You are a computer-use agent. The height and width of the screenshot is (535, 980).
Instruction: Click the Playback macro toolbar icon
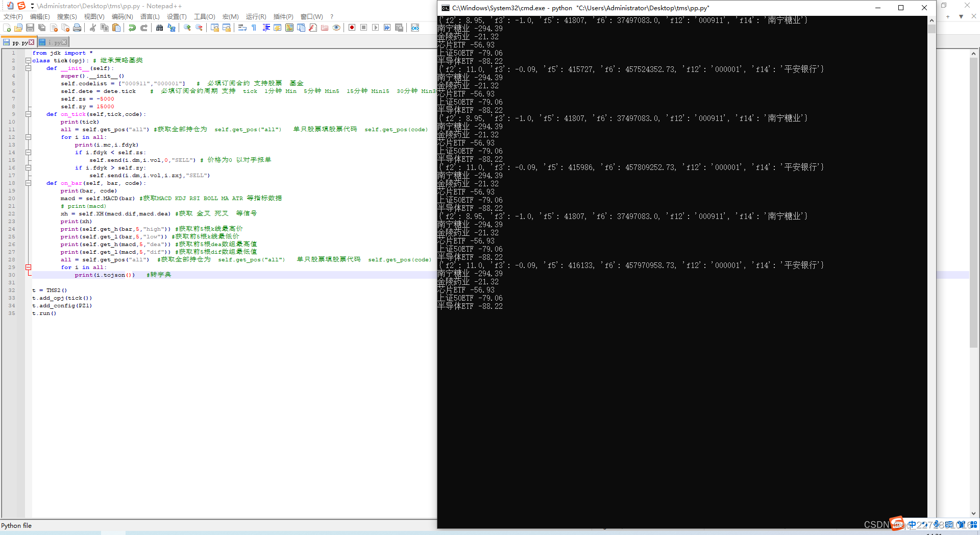pos(375,28)
